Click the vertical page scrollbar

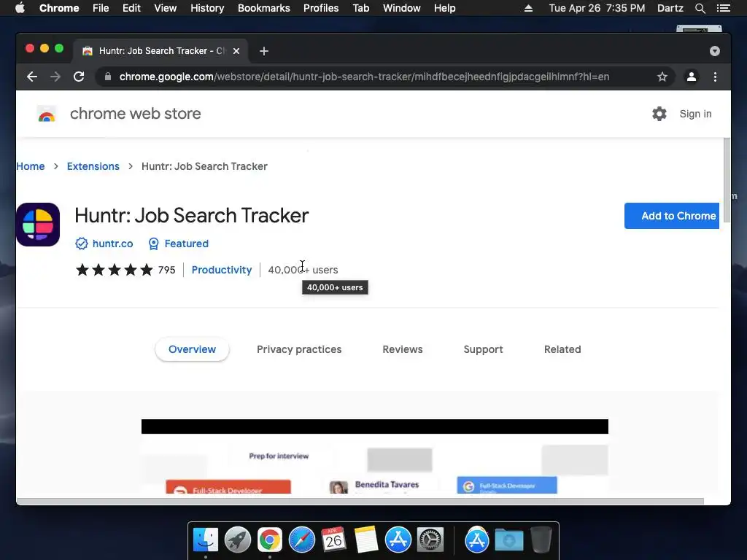pyautogui.click(x=727, y=180)
